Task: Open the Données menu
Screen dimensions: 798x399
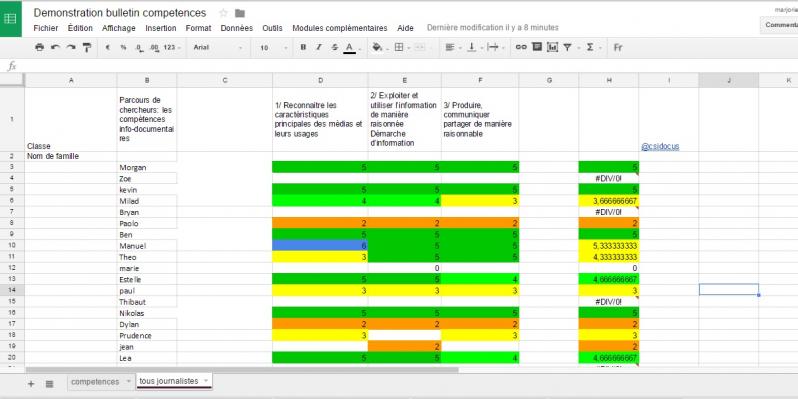Action: [237, 28]
